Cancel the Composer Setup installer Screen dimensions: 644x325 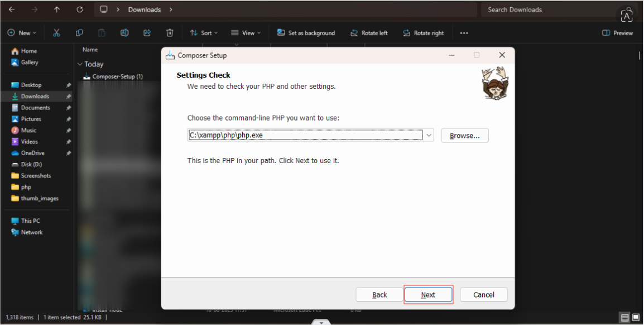point(484,295)
